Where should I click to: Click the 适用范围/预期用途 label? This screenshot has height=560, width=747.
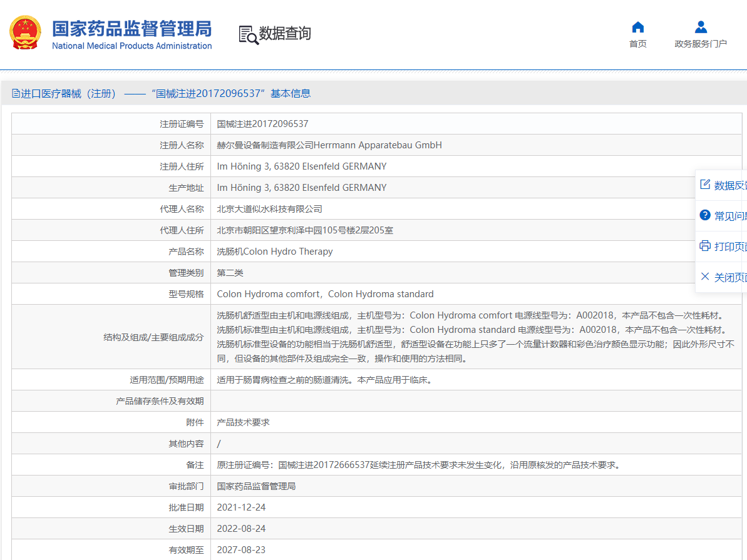tap(167, 380)
